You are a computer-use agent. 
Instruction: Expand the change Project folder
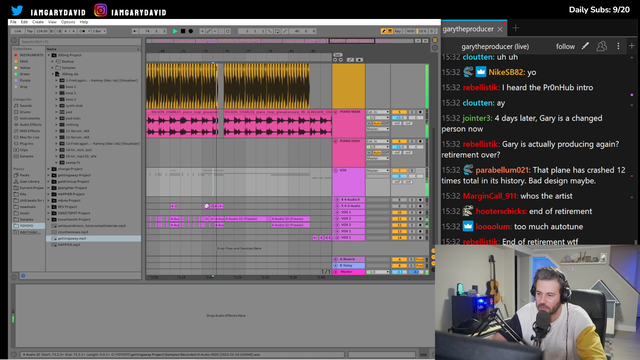49,169
